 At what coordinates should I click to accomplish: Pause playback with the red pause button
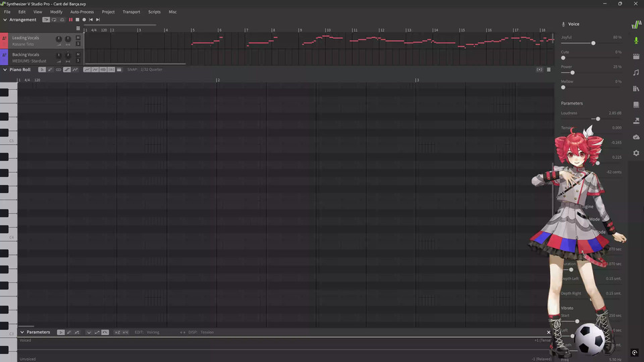coord(70,19)
